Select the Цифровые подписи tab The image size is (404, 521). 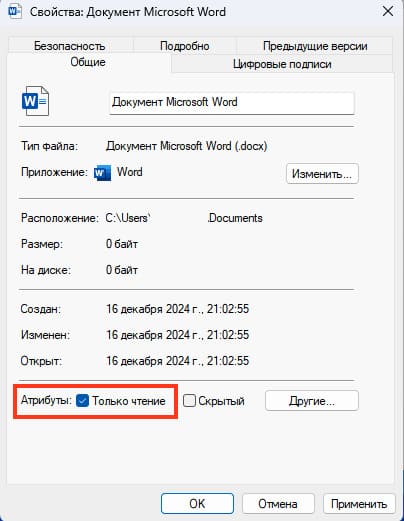point(282,64)
